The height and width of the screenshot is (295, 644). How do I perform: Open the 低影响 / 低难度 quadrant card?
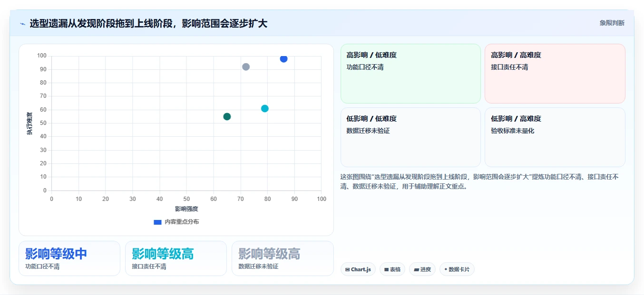click(x=410, y=137)
